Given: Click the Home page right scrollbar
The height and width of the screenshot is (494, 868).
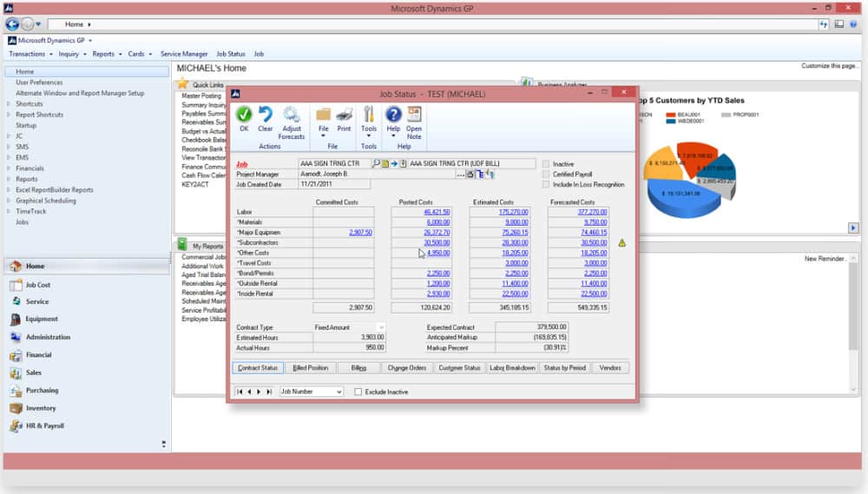Looking at the screenshot, I should point(853,324).
